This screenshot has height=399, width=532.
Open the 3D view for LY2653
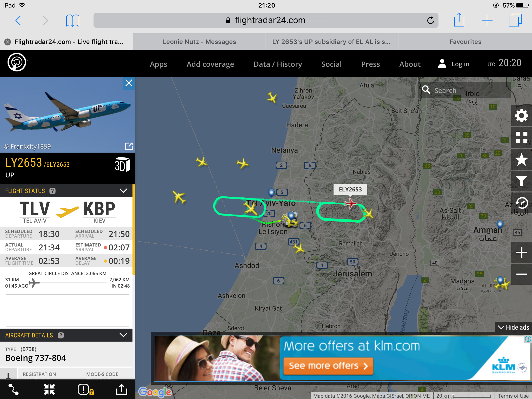[x=122, y=164]
